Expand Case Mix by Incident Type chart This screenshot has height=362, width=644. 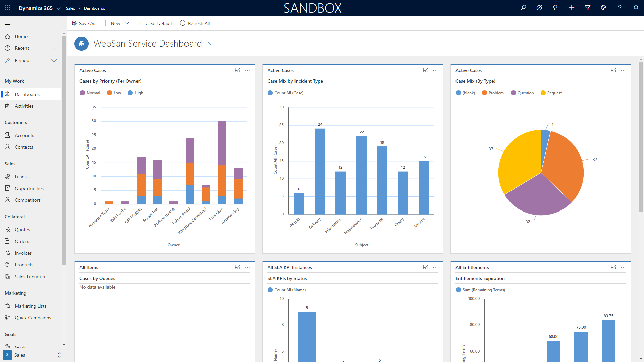(426, 70)
